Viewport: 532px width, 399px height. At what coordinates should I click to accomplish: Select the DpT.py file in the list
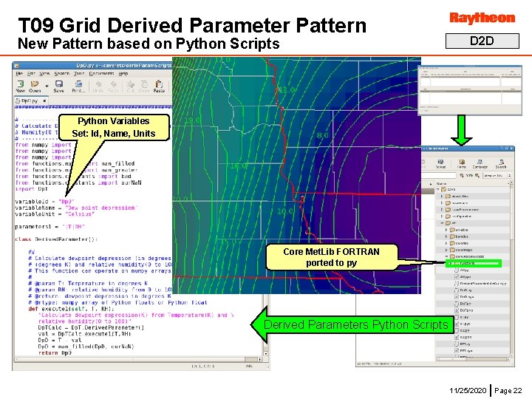463,304
